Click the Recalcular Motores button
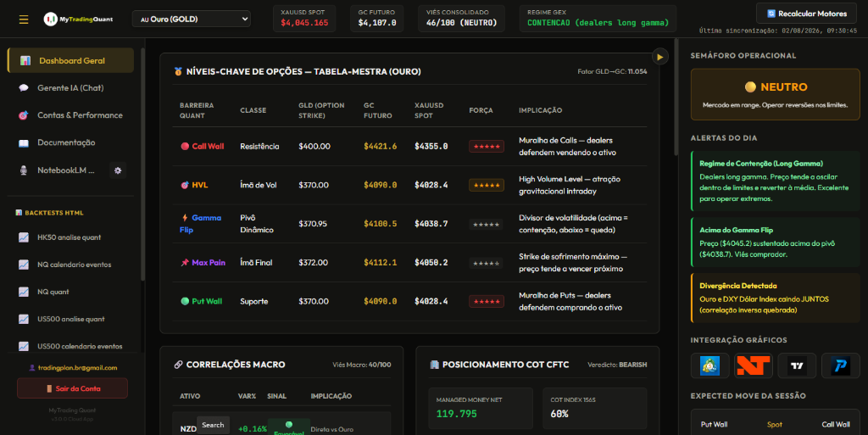868x435 pixels. (807, 14)
